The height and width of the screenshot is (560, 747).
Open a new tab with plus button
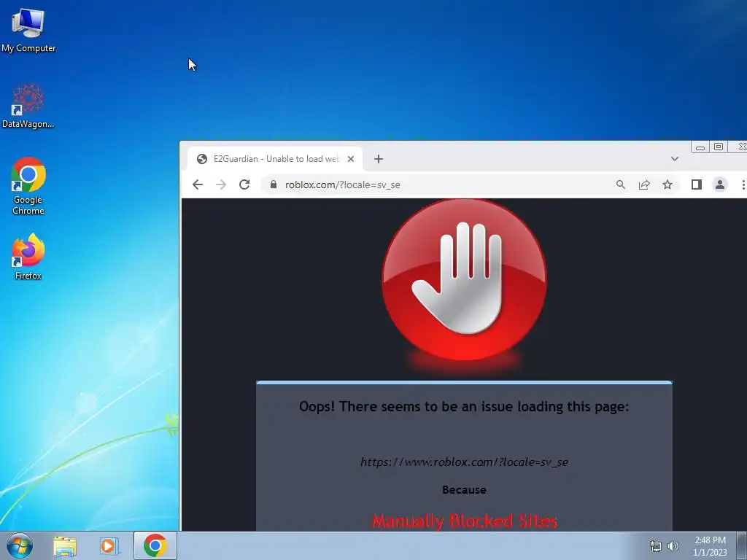pyautogui.click(x=379, y=159)
